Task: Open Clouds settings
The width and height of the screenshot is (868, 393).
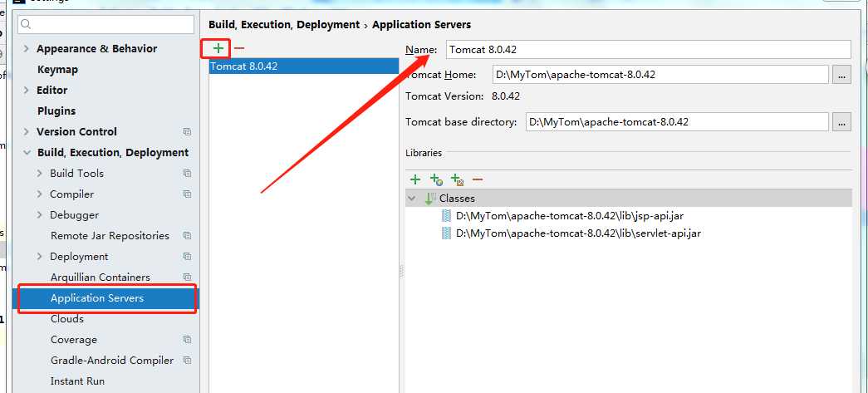Action: point(67,319)
